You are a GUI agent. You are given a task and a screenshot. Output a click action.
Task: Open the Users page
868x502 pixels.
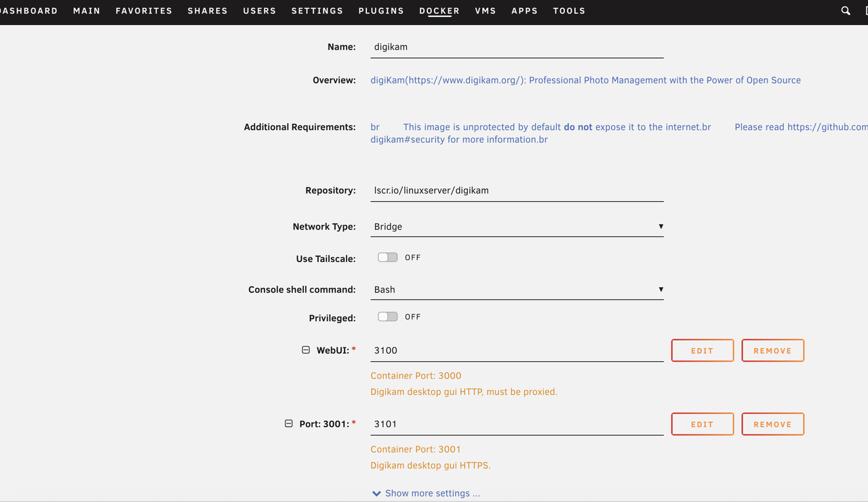(260, 11)
